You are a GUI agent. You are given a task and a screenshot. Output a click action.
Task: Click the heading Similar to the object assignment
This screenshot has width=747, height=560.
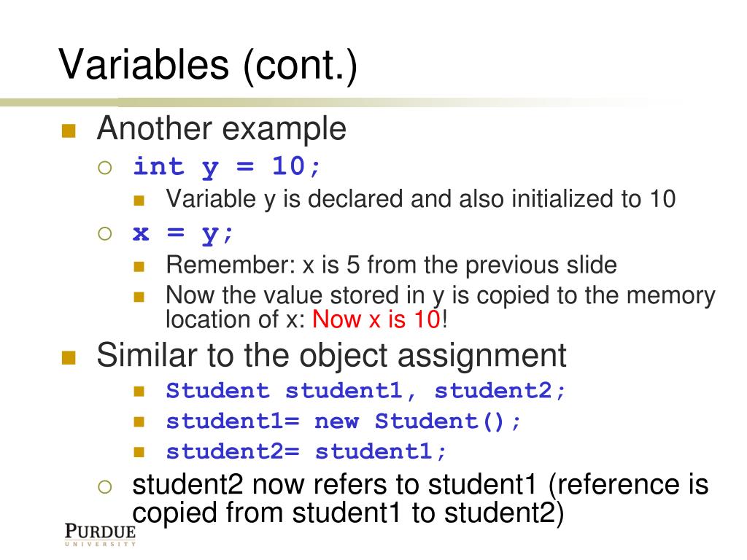(332, 356)
